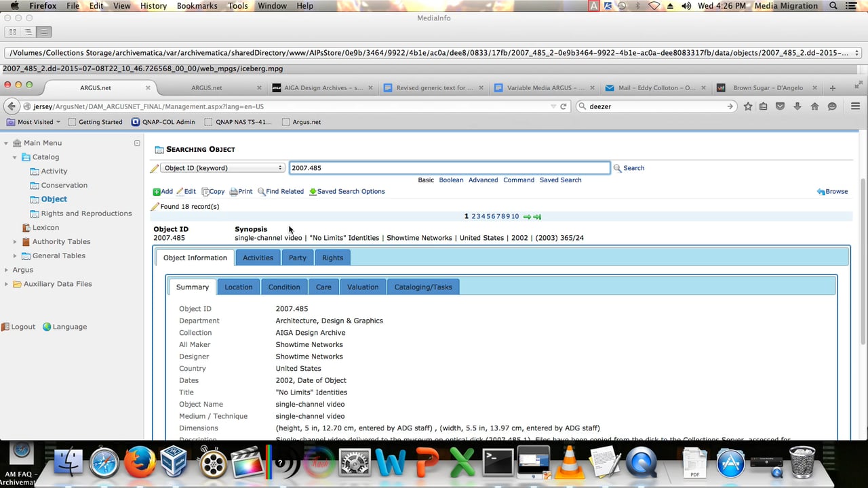Expand the General Tables node
The image size is (868, 488).
click(15, 256)
